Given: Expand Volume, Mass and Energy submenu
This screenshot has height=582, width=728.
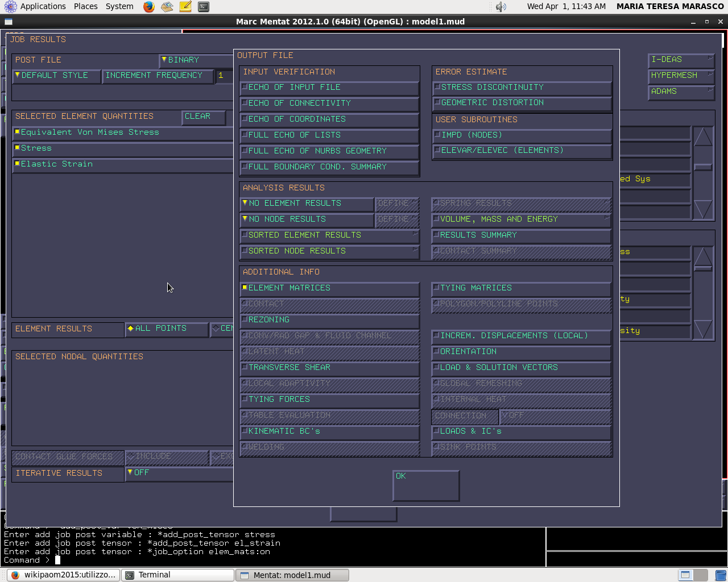Looking at the screenshot, I should coord(522,219).
